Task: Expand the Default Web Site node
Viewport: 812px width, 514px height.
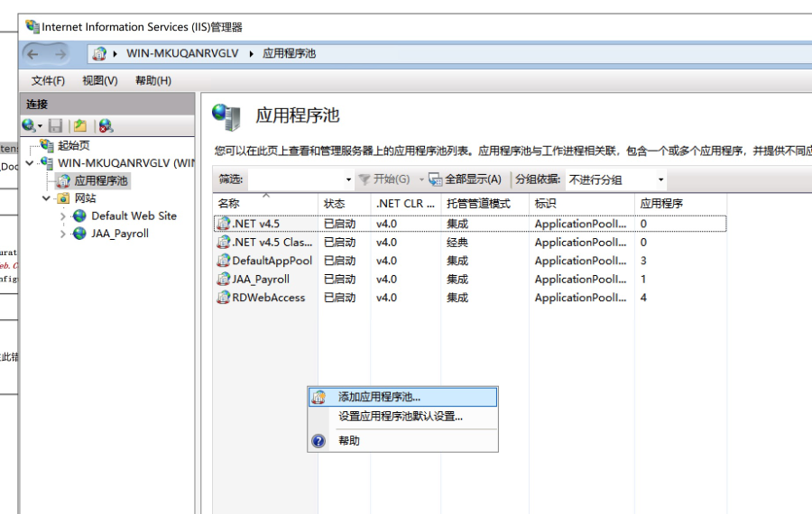Action: click(63, 216)
